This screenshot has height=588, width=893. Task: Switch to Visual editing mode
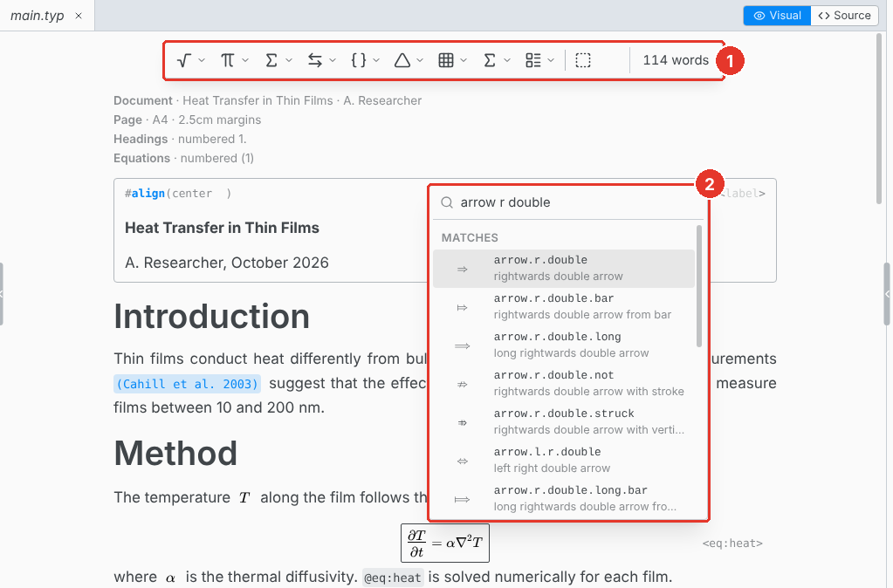(777, 16)
